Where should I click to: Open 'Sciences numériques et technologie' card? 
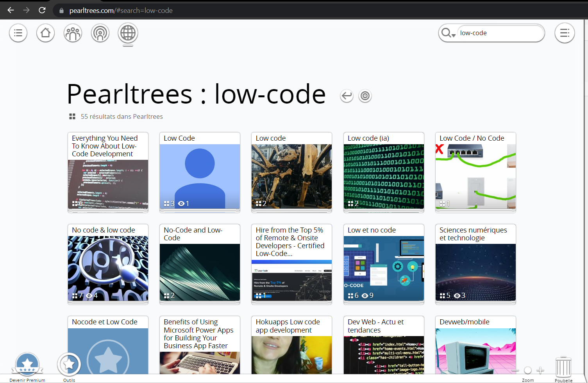(475, 264)
